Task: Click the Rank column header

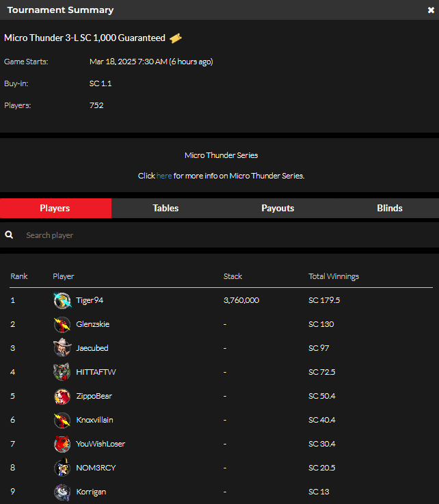Action: click(x=19, y=276)
